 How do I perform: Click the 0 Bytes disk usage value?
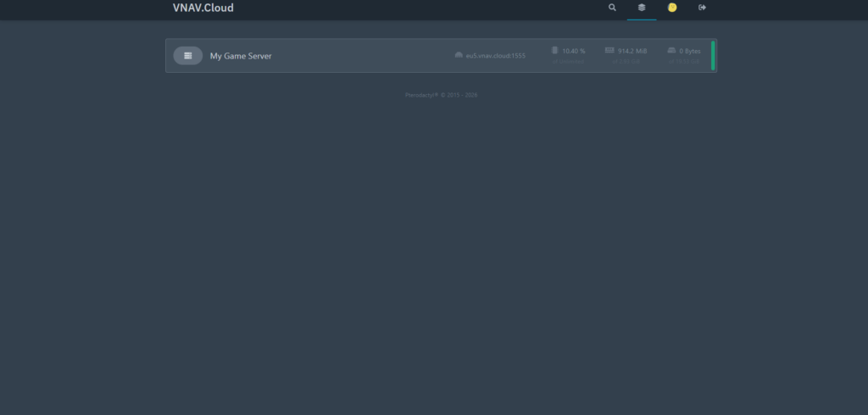click(690, 51)
